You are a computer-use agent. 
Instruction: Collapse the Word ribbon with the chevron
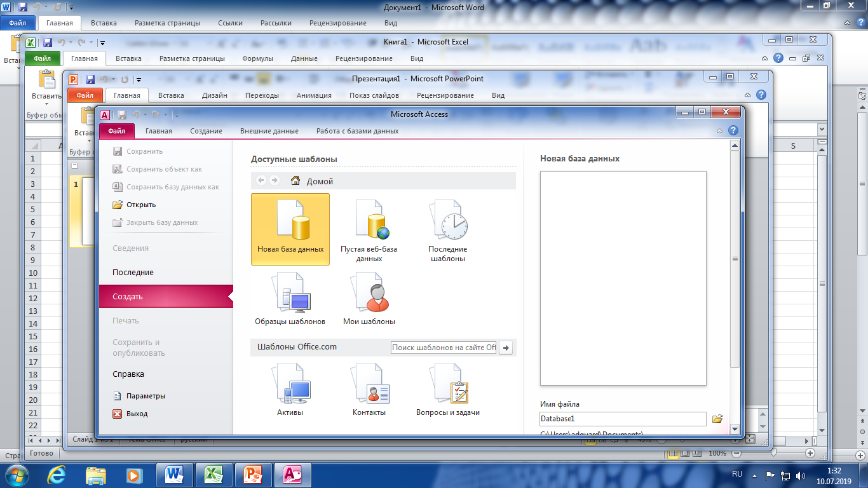[847, 22]
